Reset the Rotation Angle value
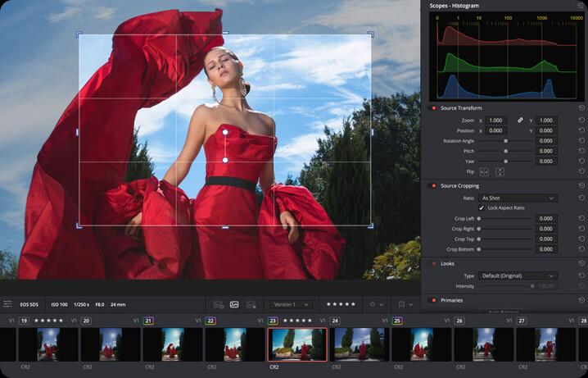This screenshot has height=378, width=588. pos(581,140)
